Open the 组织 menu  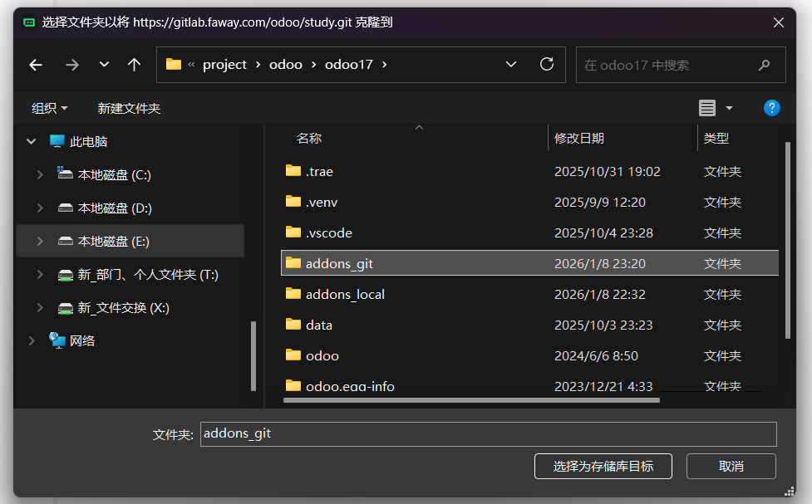49,108
